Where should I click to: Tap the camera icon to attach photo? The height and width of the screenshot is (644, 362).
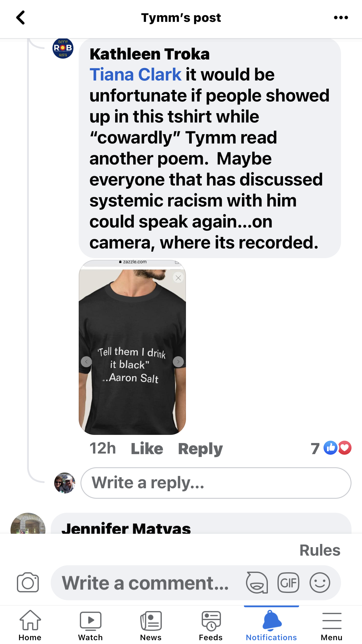click(x=28, y=583)
